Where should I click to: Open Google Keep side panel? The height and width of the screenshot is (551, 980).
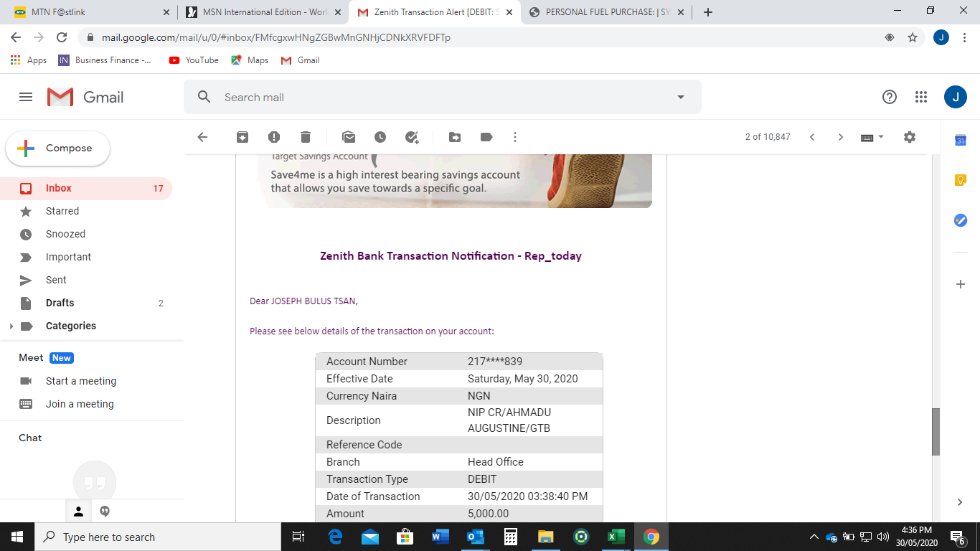(x=961, y=180)
